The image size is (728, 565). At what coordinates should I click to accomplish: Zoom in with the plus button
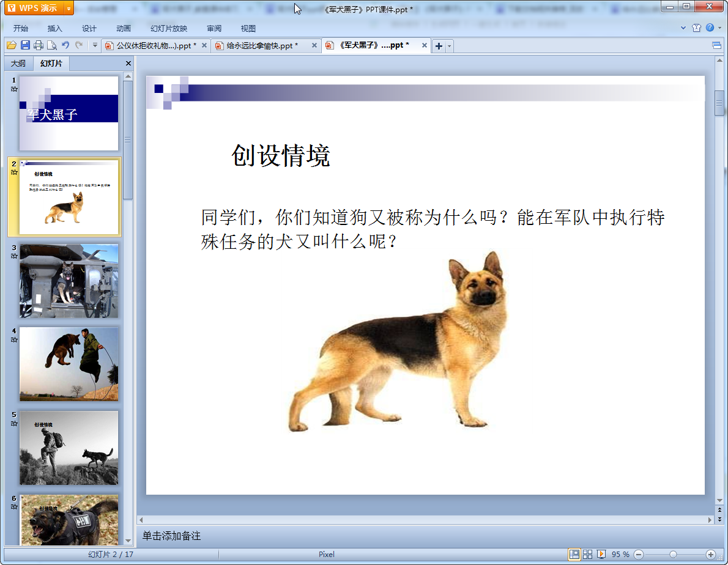tap(710, 555)
